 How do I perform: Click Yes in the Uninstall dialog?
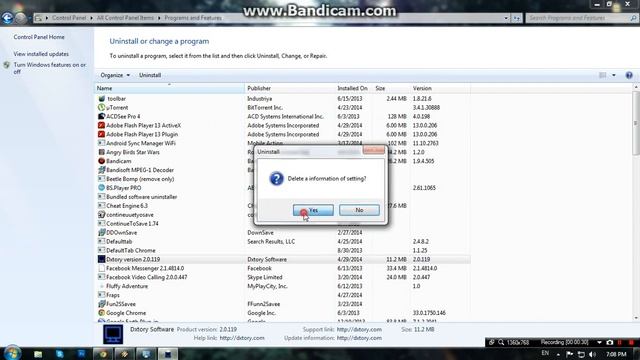(313, 210)
